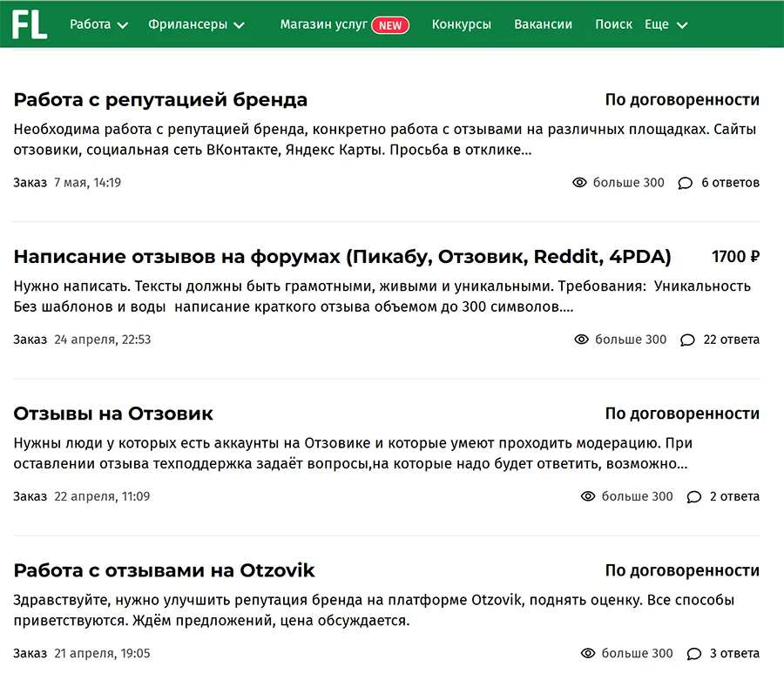
Task: Click 'По договоренности' on the Отзывы на Отзовик order
Action: [682, 414]
